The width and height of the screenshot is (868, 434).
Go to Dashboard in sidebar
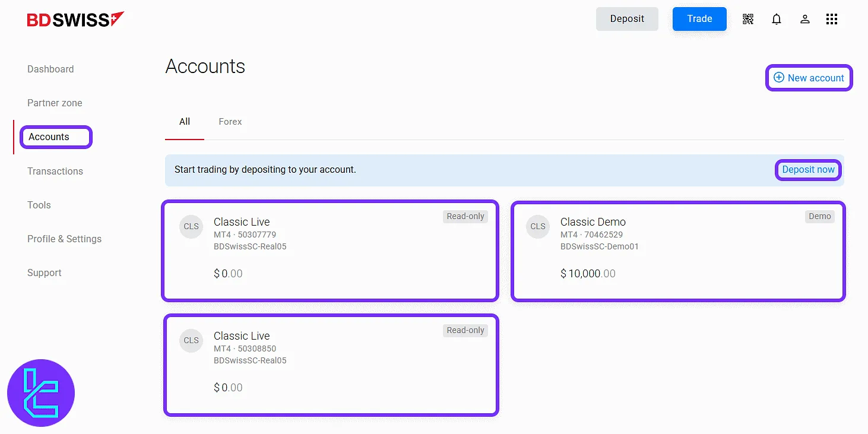click(50, 69)
